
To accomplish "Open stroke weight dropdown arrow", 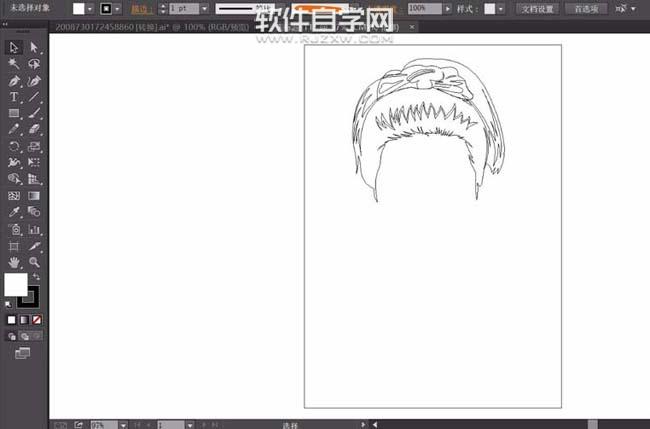I will [204, 9].
